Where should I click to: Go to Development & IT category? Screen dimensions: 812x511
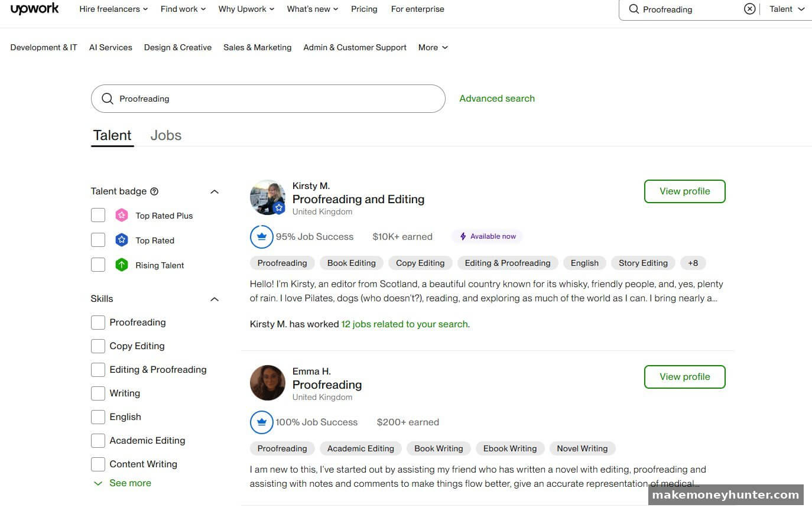[44, 47]
